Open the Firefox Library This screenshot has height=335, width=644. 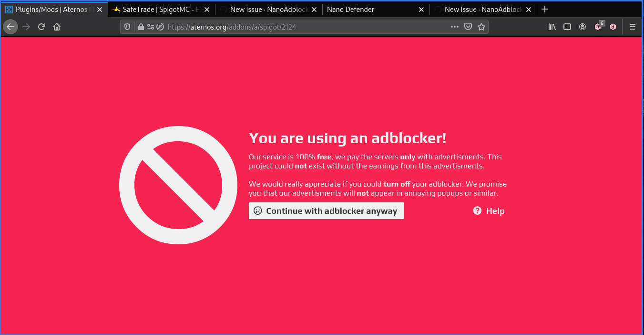[552, 27]
